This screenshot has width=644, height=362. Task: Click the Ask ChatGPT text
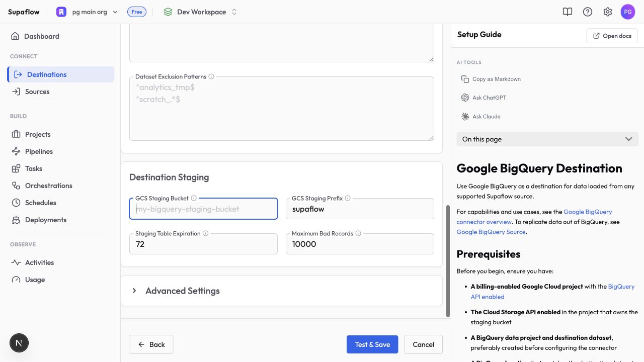[x=489, y=98]
